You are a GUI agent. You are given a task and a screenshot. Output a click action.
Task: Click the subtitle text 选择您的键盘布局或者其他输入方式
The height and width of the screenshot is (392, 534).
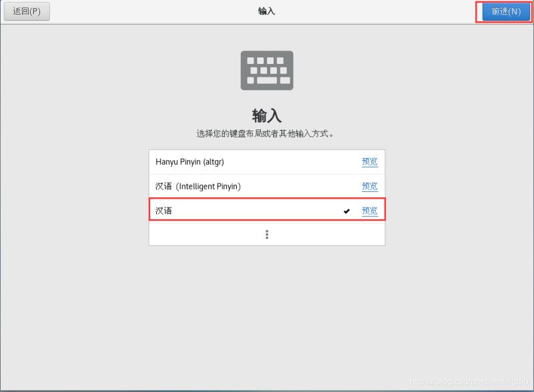click(265, 133)
